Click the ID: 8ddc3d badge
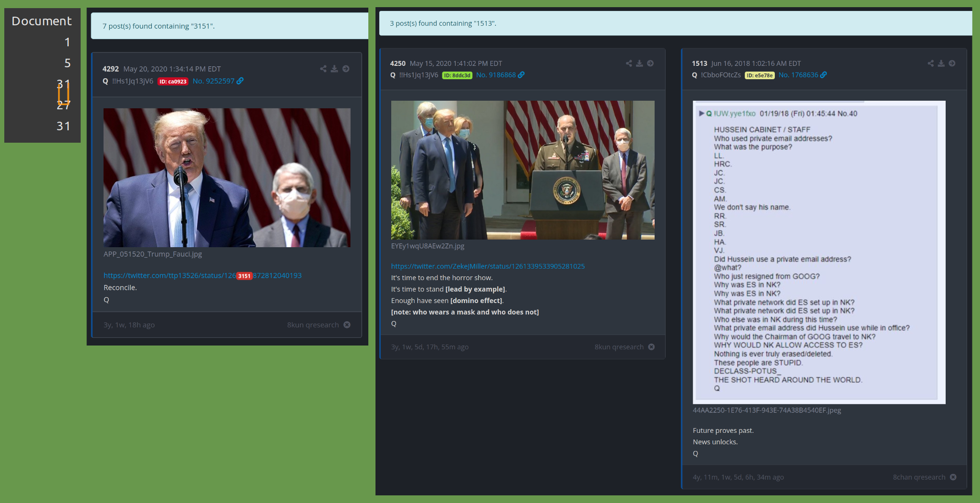980x503 pixels. [x=457, y=75]
